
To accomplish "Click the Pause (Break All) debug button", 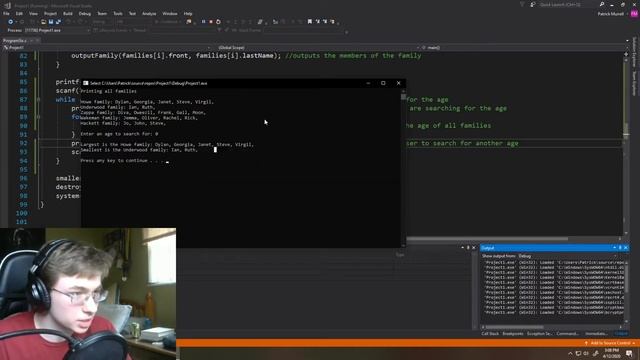I will pos(203,22).
